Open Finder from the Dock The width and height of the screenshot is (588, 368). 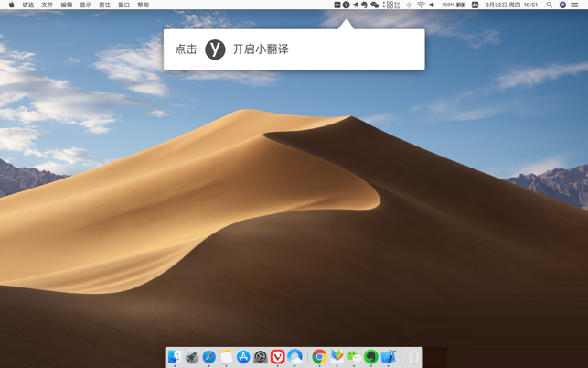point(175,357)
